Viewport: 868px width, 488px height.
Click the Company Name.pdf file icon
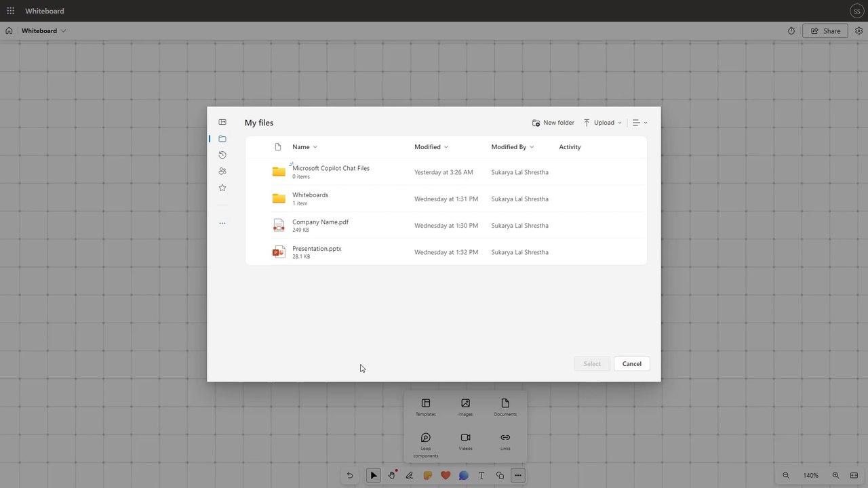[x=279, y=225]
